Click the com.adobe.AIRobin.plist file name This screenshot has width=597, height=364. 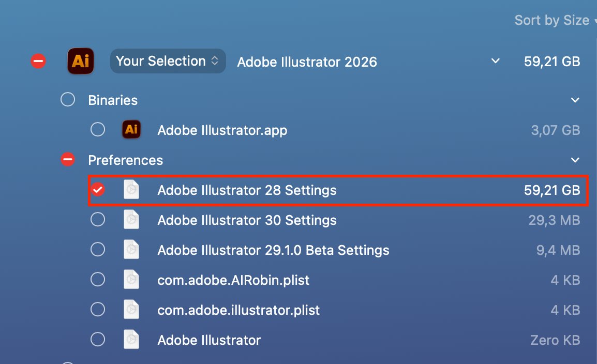233,280
